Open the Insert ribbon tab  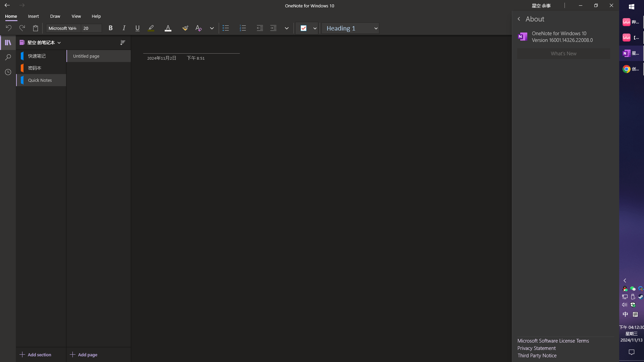pyautogui.click(x=33, y=16)
